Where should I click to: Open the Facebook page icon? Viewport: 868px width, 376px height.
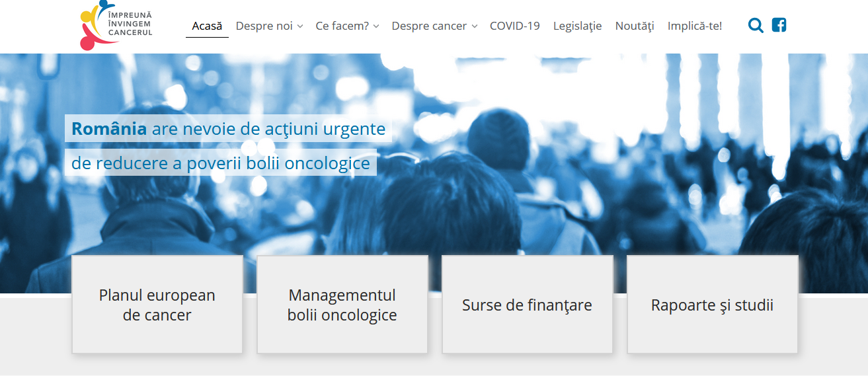point(779,26)
